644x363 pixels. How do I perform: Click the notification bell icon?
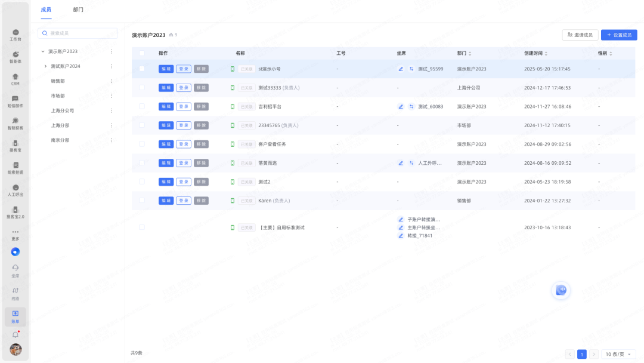(x=16, y=335)
